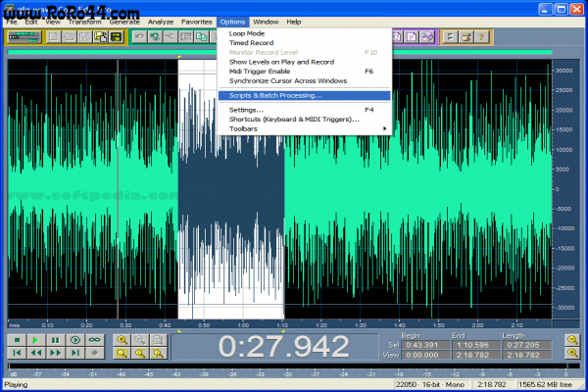Click the Zoom to Selection icon

pos(122,353)
